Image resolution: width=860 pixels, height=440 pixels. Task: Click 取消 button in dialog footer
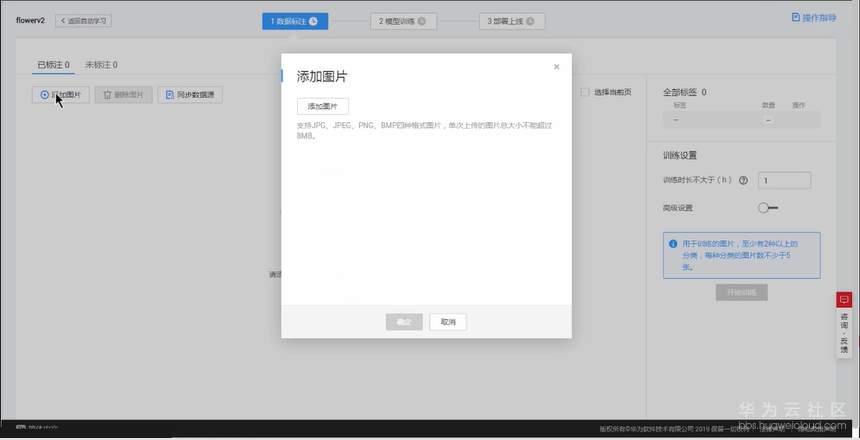click(448, 322)
